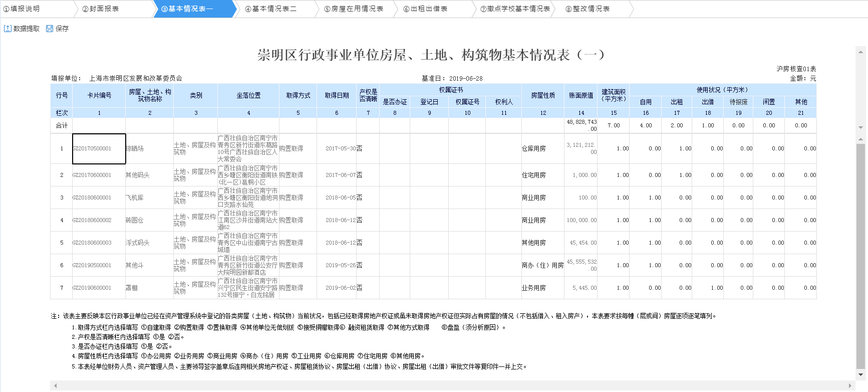Select card number cell GZ20190600001
The height and width of the screenshot is (392, 868).
pos(99,288)
